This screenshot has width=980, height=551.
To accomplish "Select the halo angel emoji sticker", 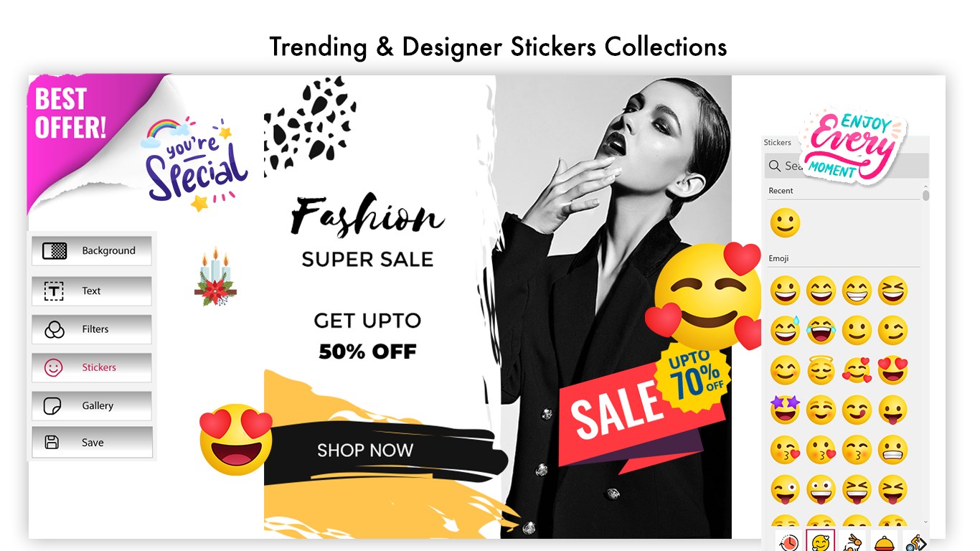I will 821,370.
